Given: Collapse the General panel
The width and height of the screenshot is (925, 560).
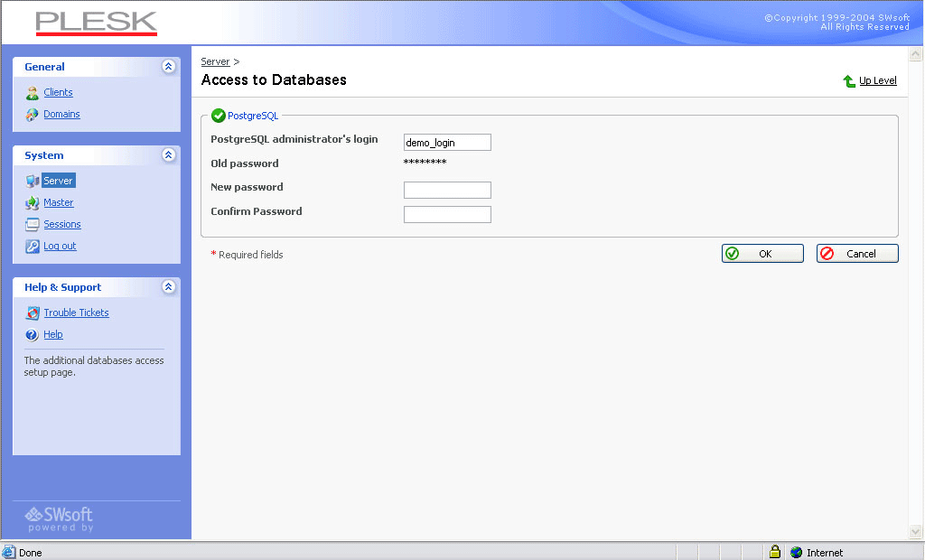Looking at the screenshot, I should [x=168, y=66].
